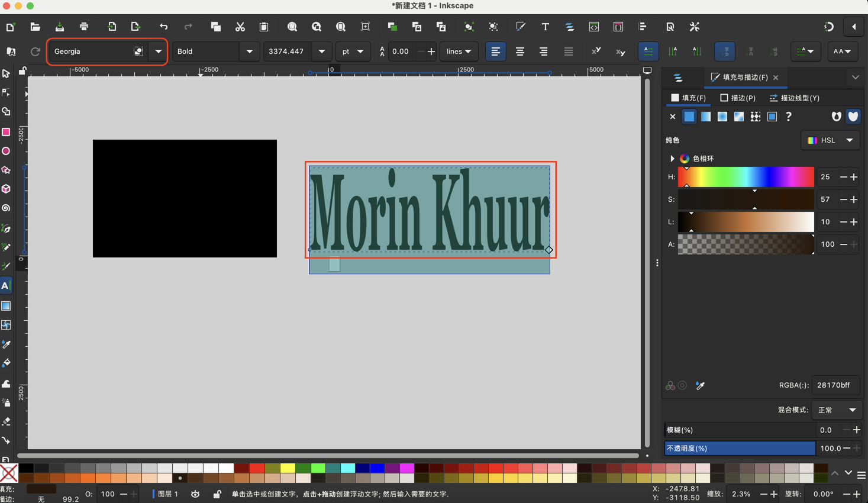
Task: Open the font family dropdown
Action: (159, 51)
